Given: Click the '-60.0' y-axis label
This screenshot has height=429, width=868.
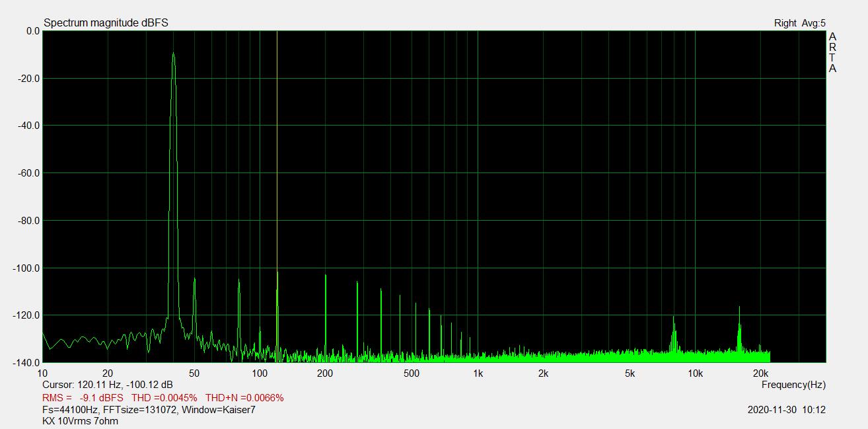Looking at the screenshot, I should 30,173.
